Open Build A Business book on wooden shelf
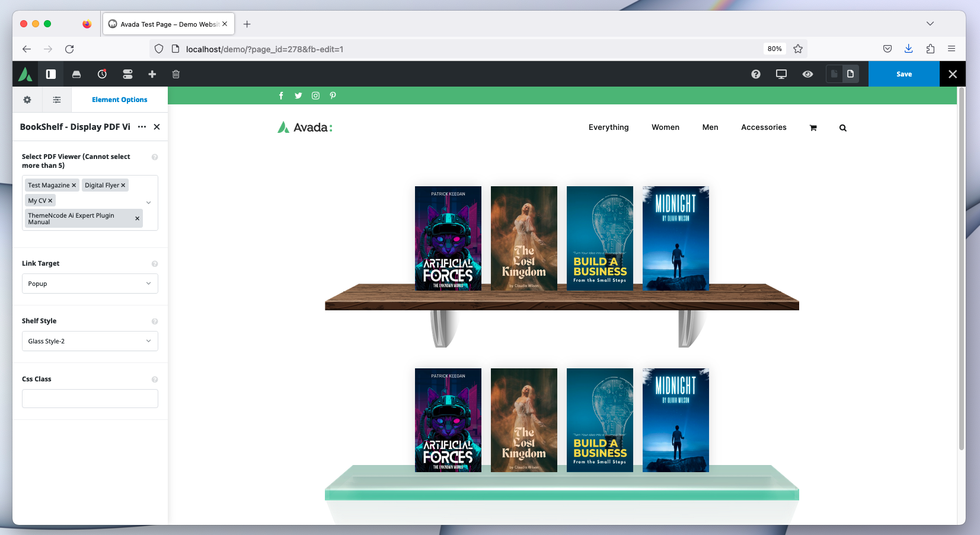Viewport: 980px width, 535px height. click(x=600, y=238)
